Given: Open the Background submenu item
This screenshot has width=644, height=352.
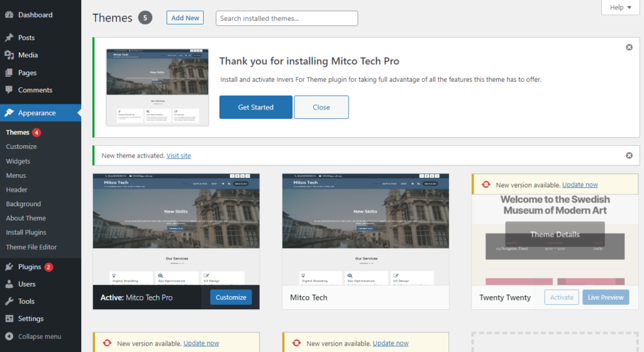Looking at the screenshot, I should (x=23, y=204).
